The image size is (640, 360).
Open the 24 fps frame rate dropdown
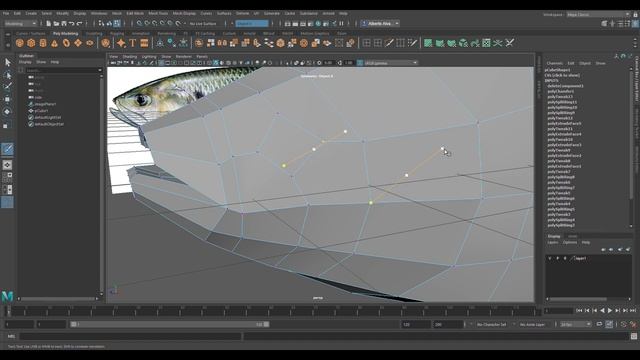575,324
